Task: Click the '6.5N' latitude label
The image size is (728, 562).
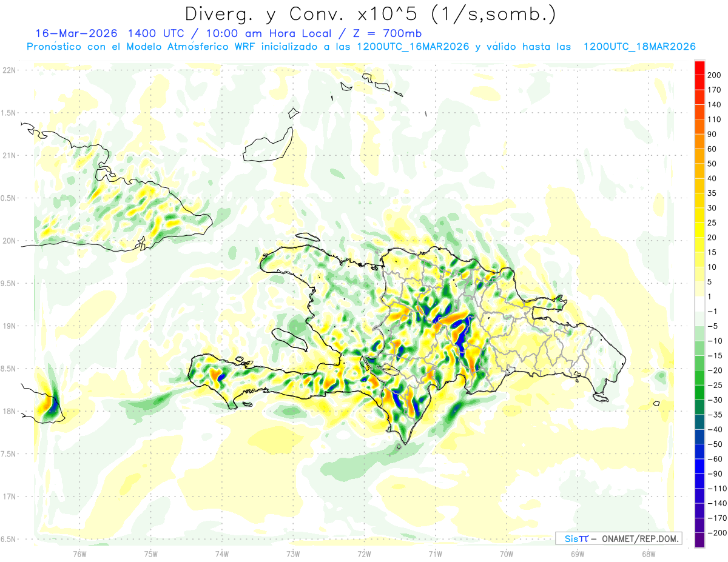Action: [8, 539]
